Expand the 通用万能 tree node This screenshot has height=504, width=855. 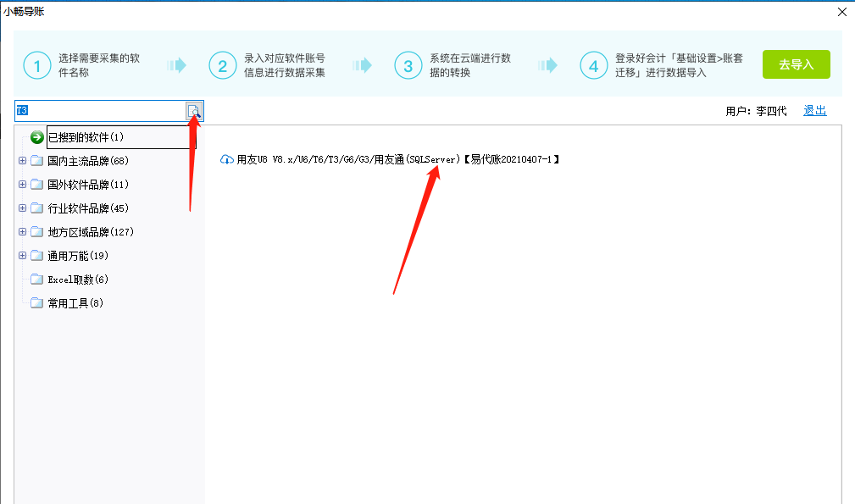pos(21,255)
